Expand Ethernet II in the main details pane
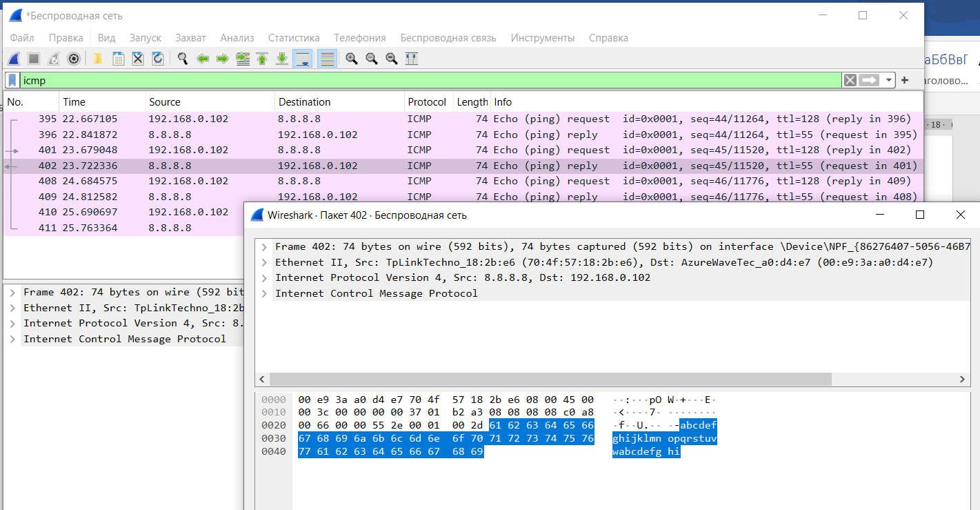Image resolution: width=980 pixels, height=510 pixels. 12,308
